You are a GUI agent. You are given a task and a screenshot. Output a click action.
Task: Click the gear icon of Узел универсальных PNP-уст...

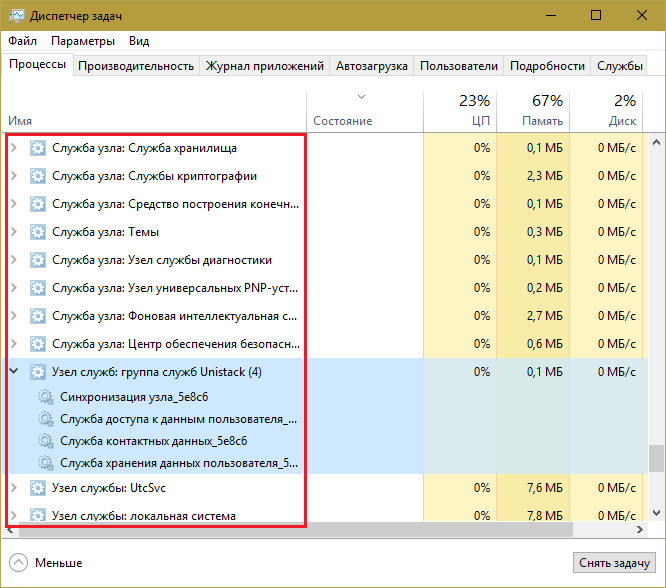tap(38, 288)
